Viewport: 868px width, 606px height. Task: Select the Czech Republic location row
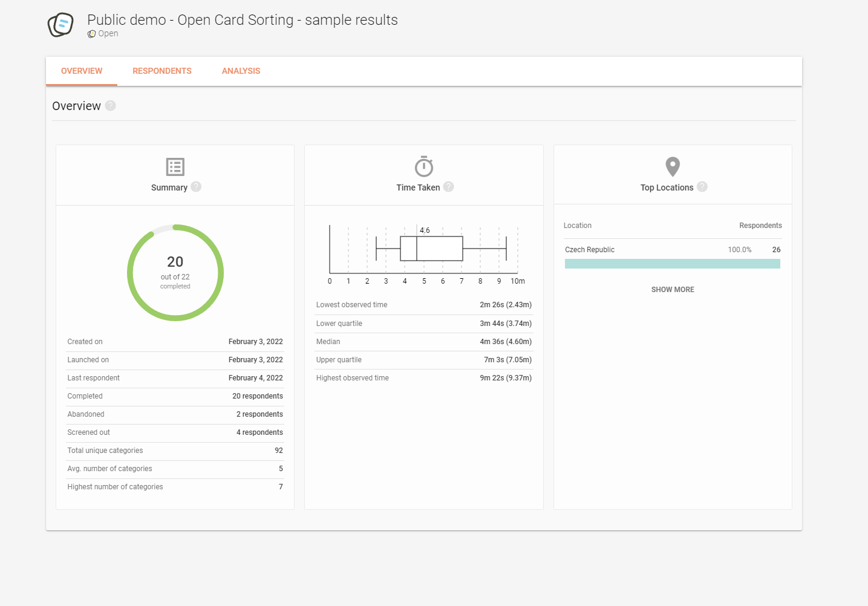pyautogui.click(x=590, y=250)
